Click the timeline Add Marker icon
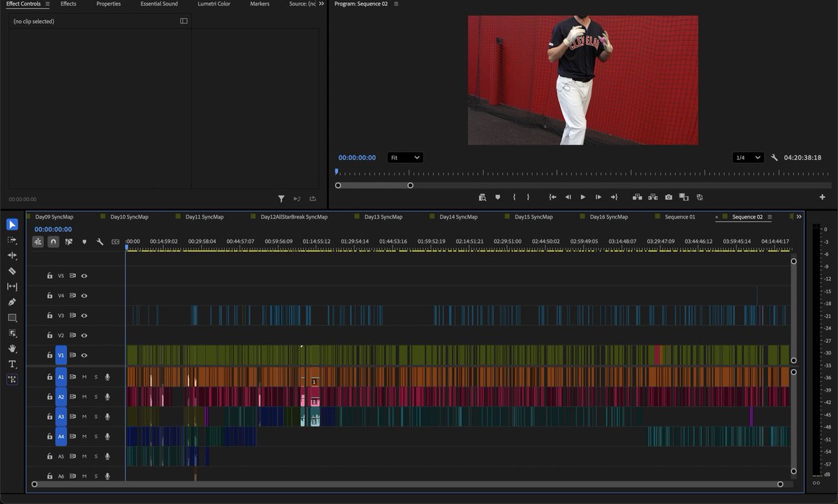Viewport: 838px width, 504px height. tap(84, 242)
